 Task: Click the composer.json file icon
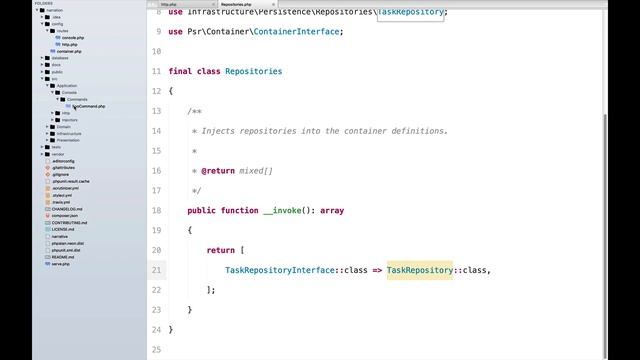click(48, 216)
